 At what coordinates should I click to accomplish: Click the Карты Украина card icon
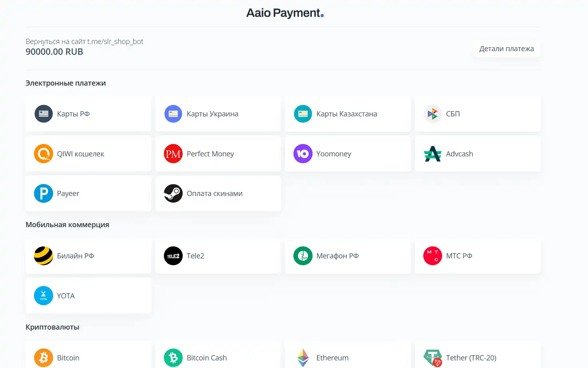pyautogui.click(x=173, y=114)
